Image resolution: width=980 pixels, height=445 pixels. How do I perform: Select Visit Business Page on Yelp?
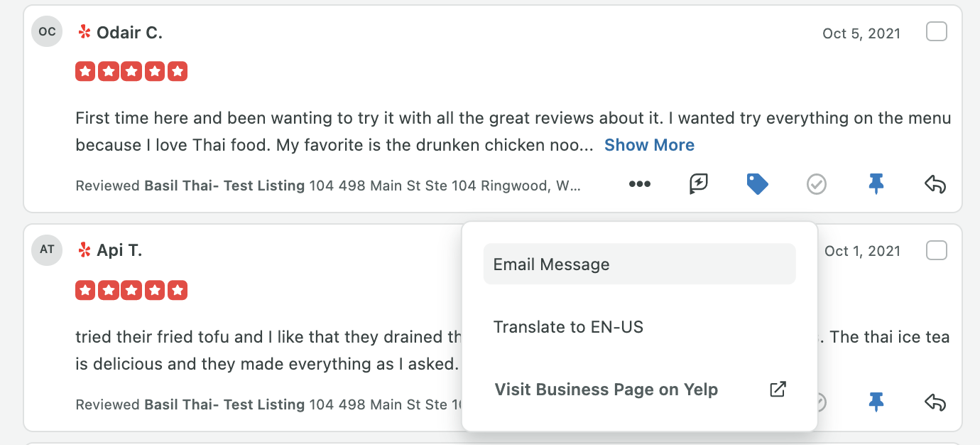tap(639, 390)
